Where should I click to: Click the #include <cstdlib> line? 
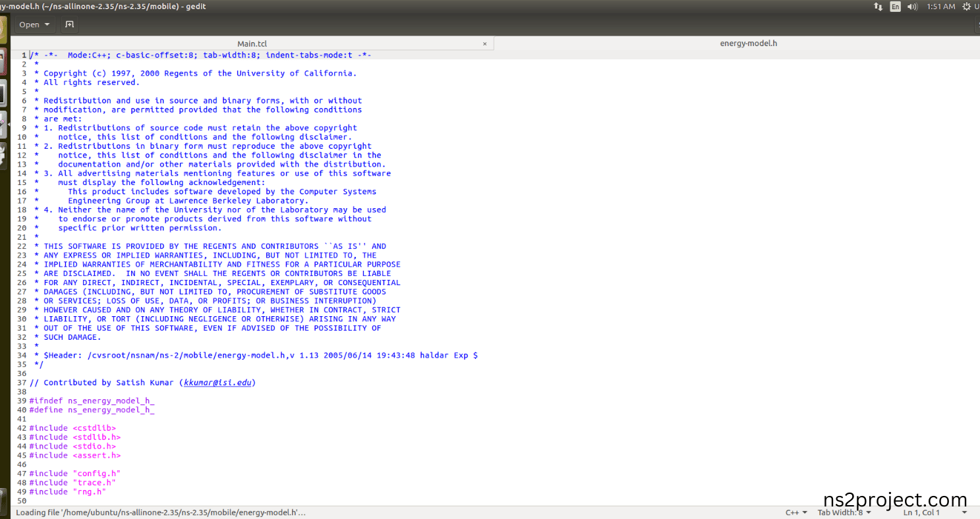[x=72, y=428]
